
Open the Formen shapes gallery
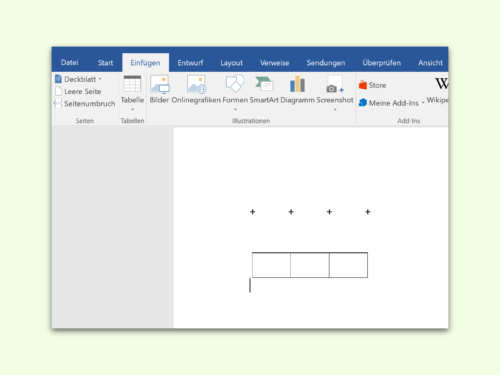[x=235, y=84]
